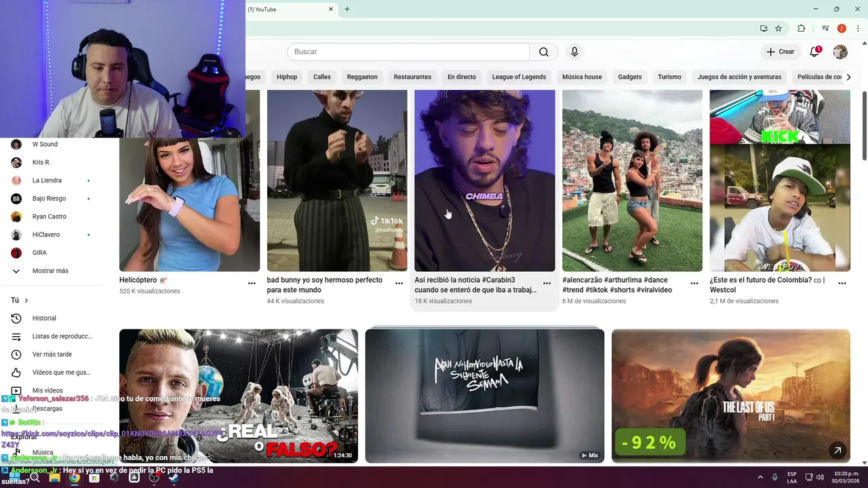Open the Chrome profile Z avatar
Screen dimensions: 868x488
[x=842, y=28]
